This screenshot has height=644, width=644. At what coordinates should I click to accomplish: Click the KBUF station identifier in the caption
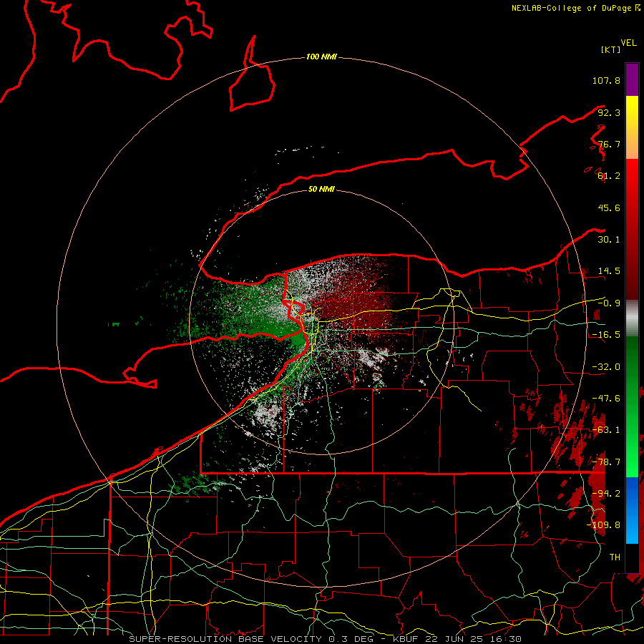404,639
